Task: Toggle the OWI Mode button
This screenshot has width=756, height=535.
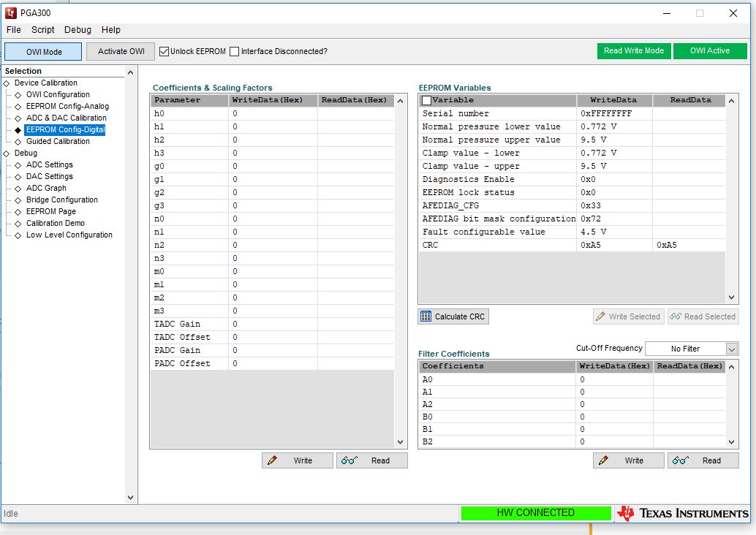Action: pos(43,52)
